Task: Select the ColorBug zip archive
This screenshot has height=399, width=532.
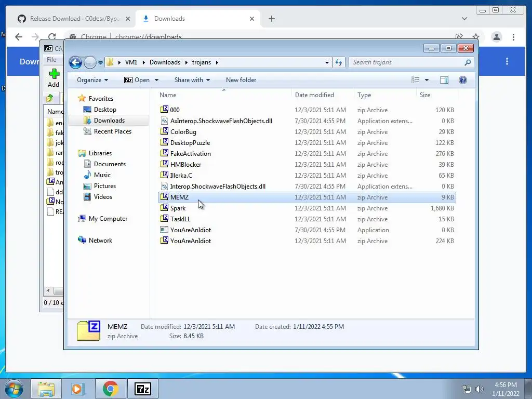Action: pos(307,131)
